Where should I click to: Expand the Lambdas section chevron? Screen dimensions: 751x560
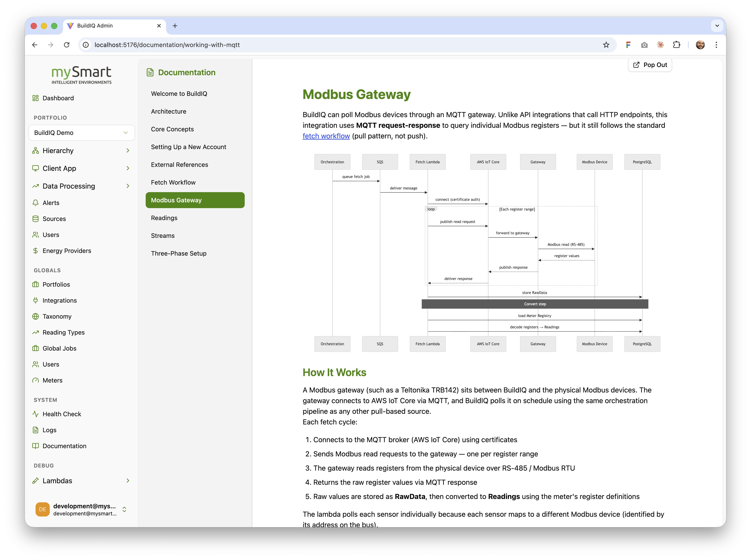[128, 481]
